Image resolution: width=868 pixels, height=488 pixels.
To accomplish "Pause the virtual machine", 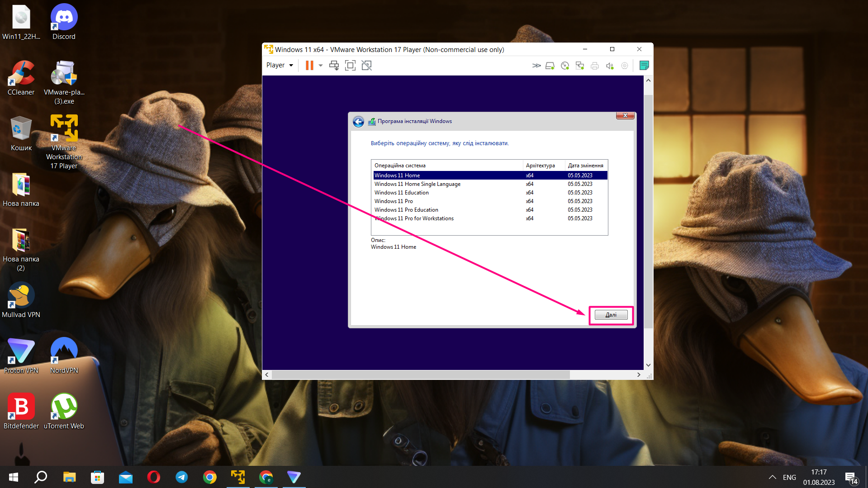I will click(x=309, y=66).
